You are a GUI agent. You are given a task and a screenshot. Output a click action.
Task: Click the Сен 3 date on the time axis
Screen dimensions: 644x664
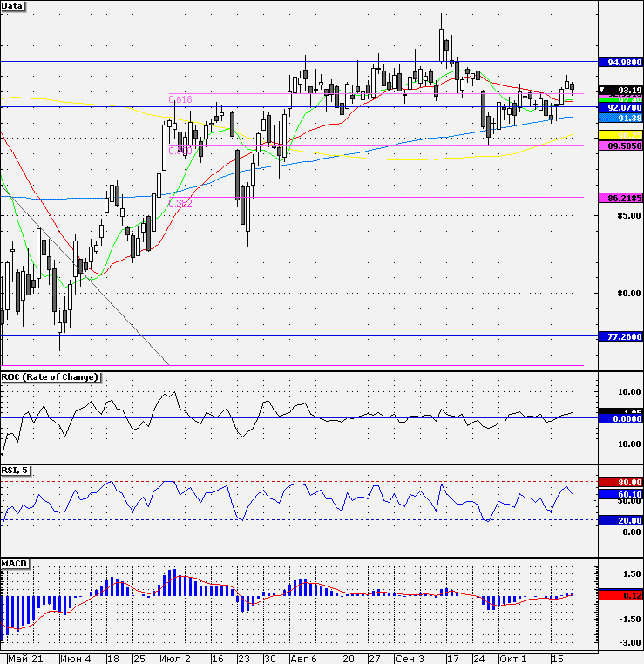[x=410, y=659]
